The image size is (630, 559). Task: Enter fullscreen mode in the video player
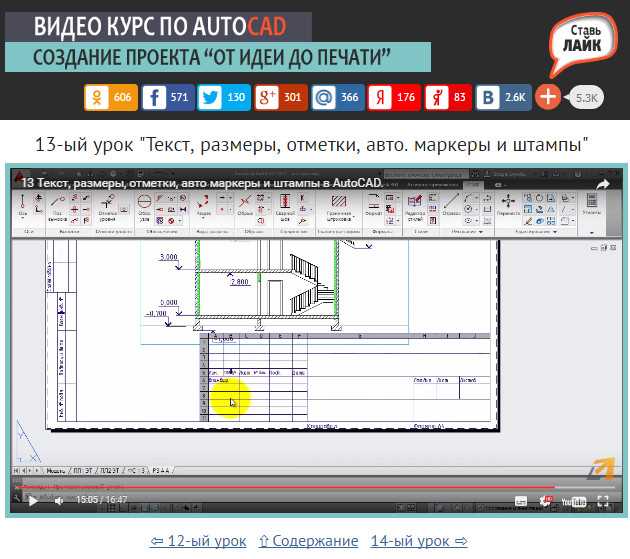[603, 501]
